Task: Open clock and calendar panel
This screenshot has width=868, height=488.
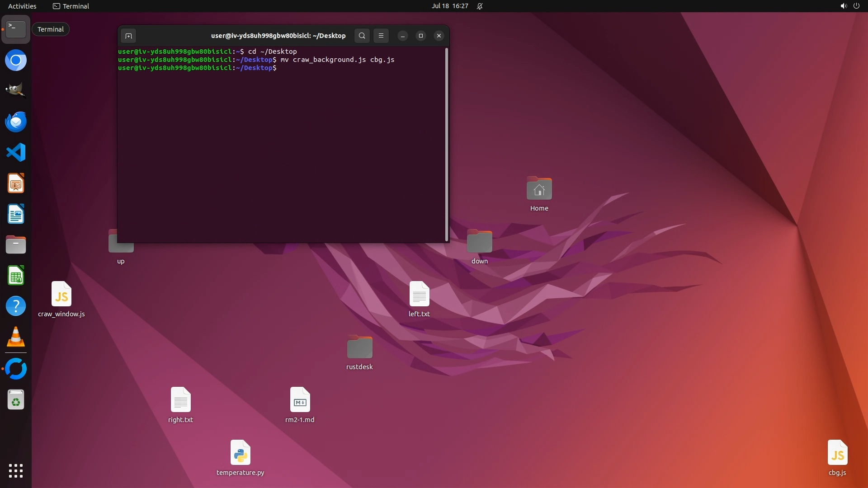Action: [x=450, y=6]
